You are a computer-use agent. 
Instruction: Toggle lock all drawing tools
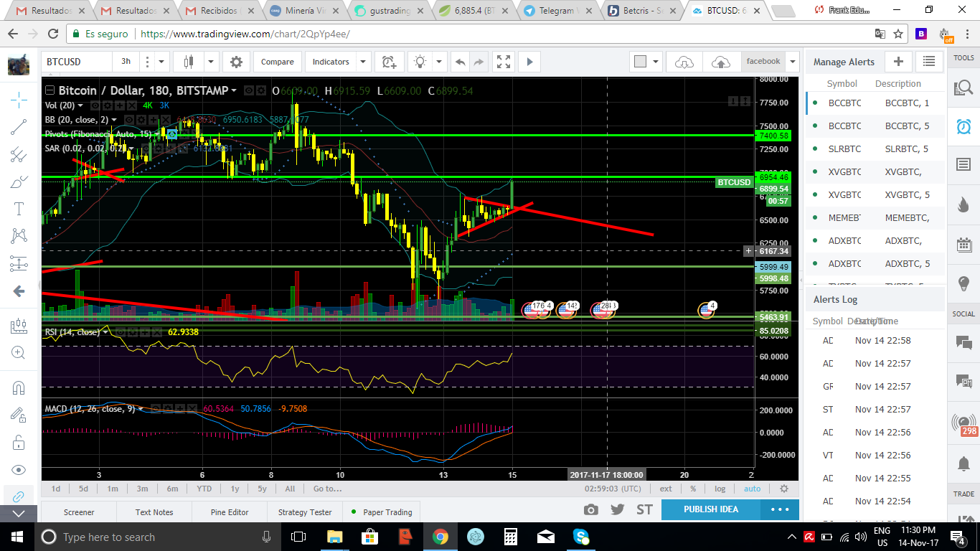(x=19, y=443)
